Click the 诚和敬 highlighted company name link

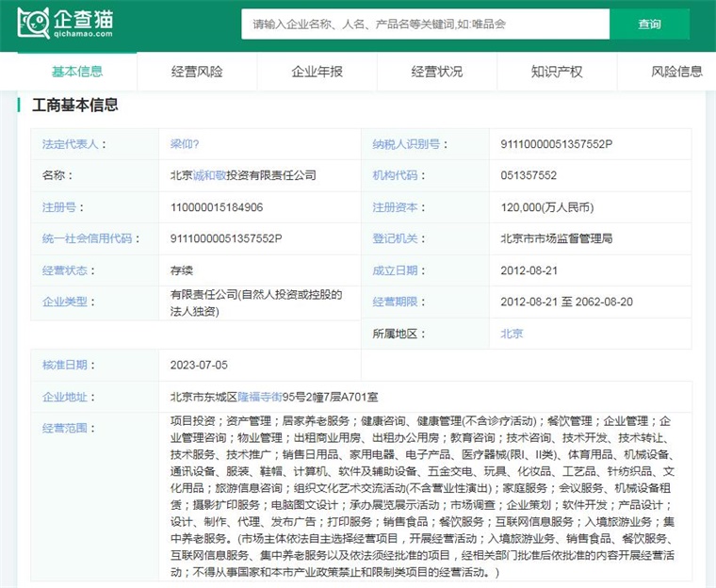[x=209, y=175]
